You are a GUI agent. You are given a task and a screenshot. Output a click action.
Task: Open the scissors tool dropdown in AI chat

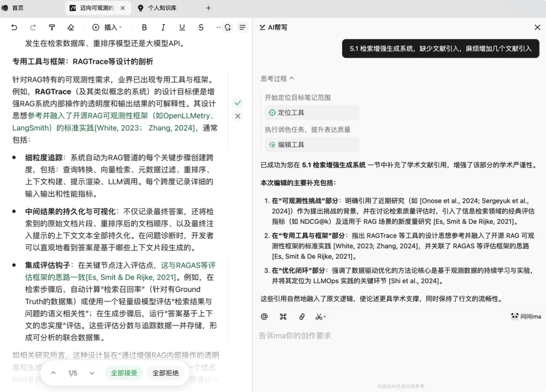[x=321, y=317]
